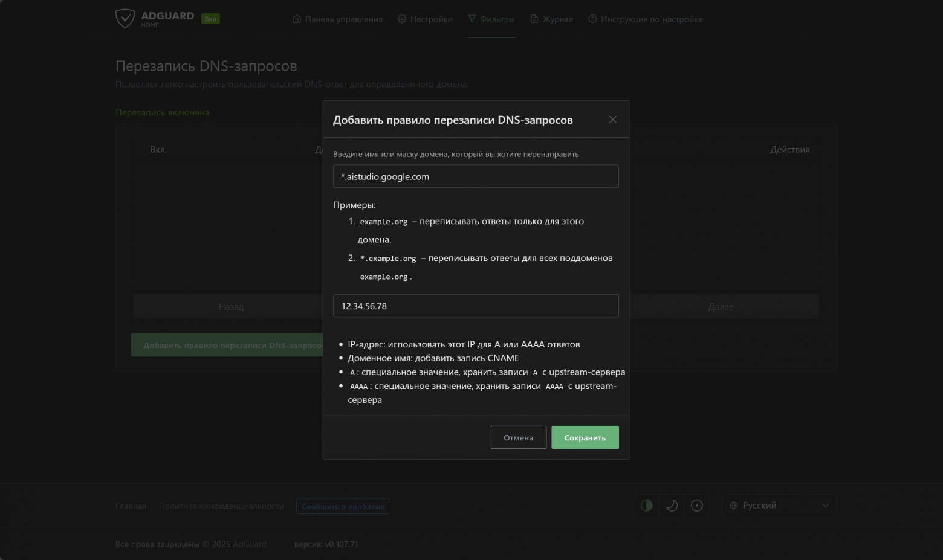Click the Сообщить о проблеме button
Screen dimensions: 943x560
pyautogui.click(x=343, y=506)
